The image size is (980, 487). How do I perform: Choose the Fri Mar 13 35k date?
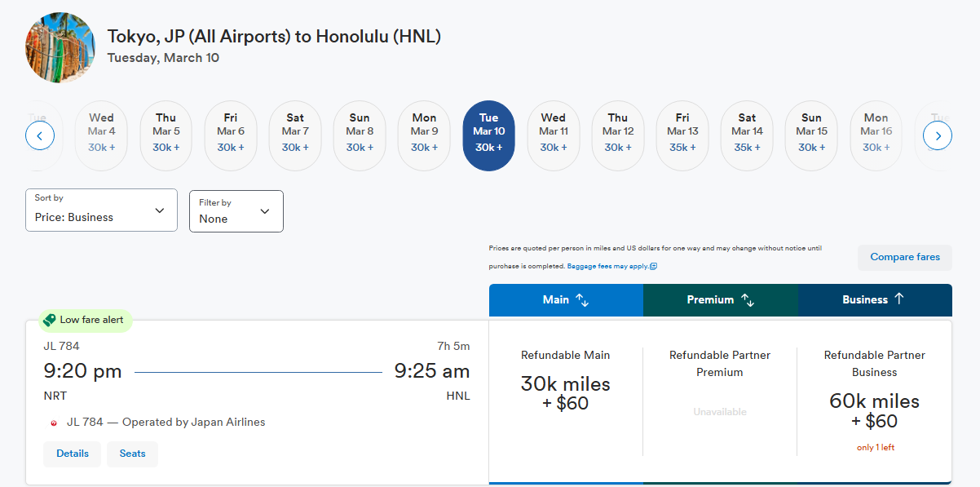(682, 135)
